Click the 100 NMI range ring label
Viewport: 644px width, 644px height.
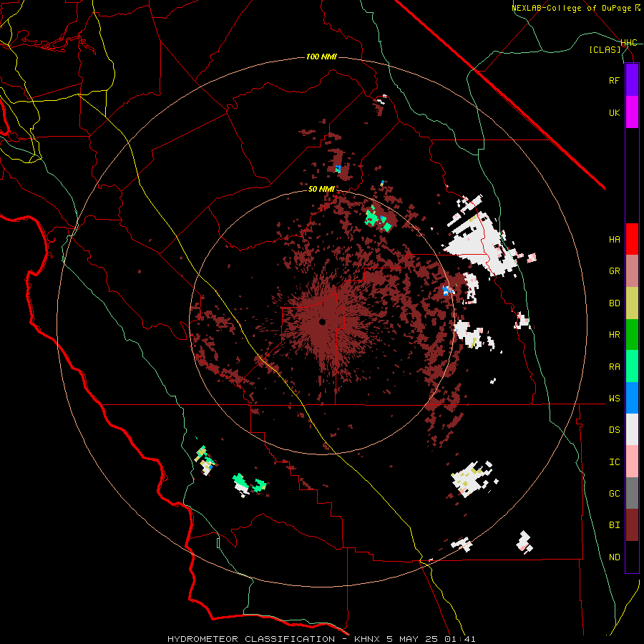321,57
